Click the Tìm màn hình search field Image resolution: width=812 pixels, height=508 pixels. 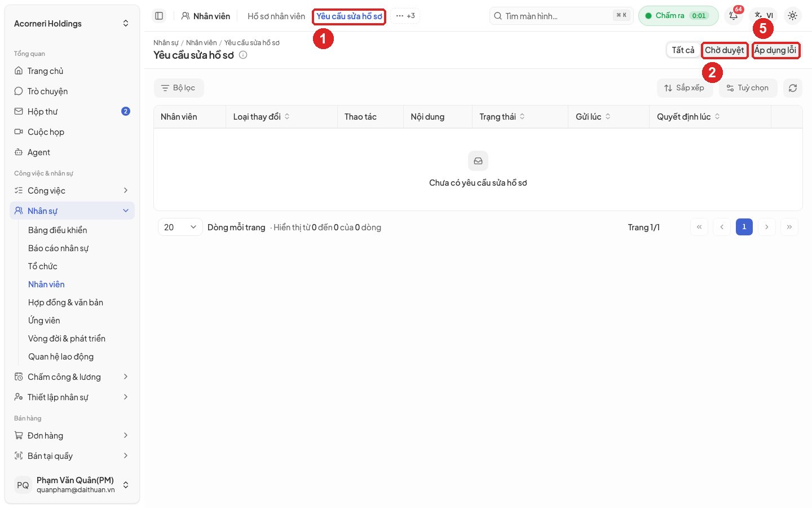(561, 16)
